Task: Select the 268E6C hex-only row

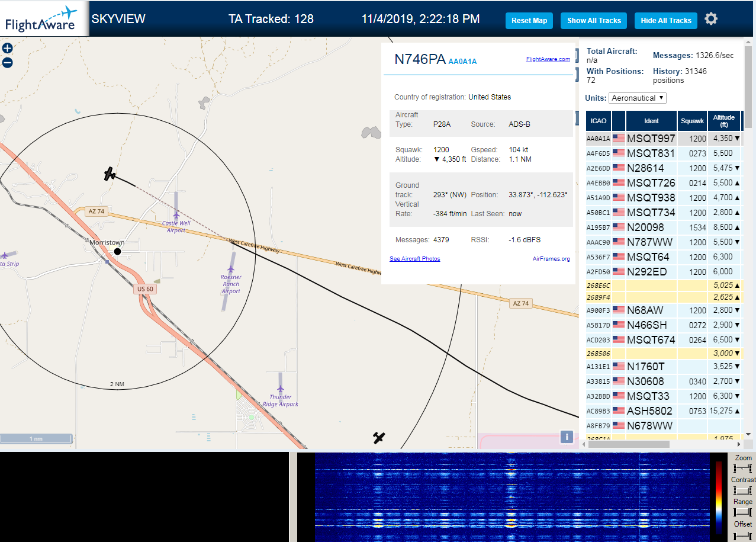Action: click(663, 285)
